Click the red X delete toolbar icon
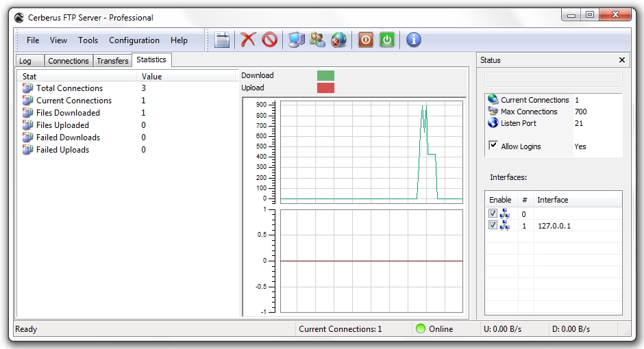Screen dimensions: 644x349 tap(247, 40)
